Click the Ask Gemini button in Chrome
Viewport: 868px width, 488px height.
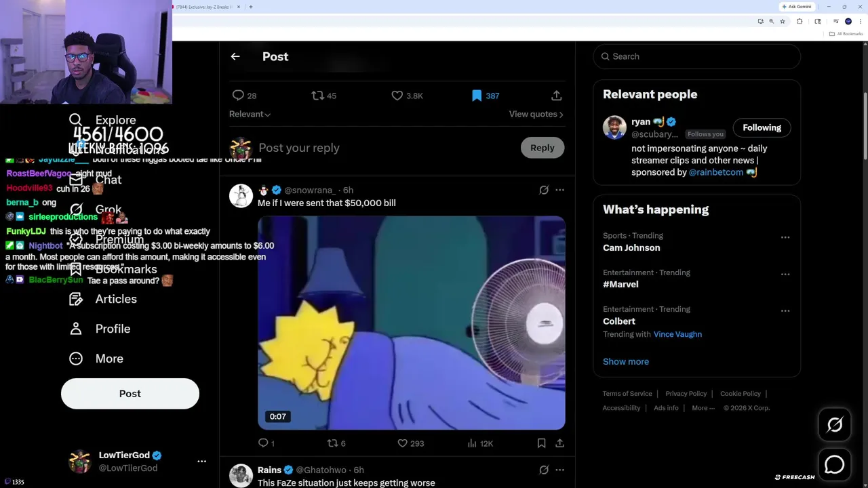[x=797, y=7]
